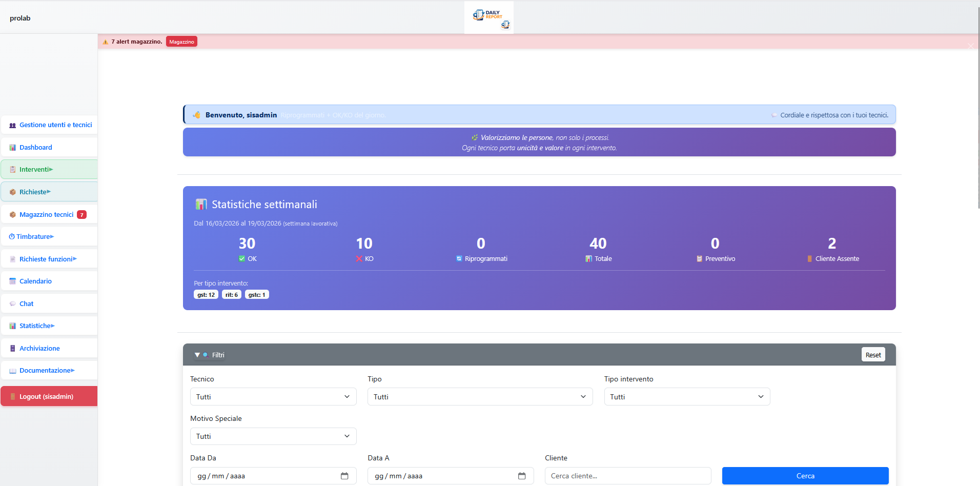980x486 pixels.
Task: Reset the filters
Action: point(873,355)
